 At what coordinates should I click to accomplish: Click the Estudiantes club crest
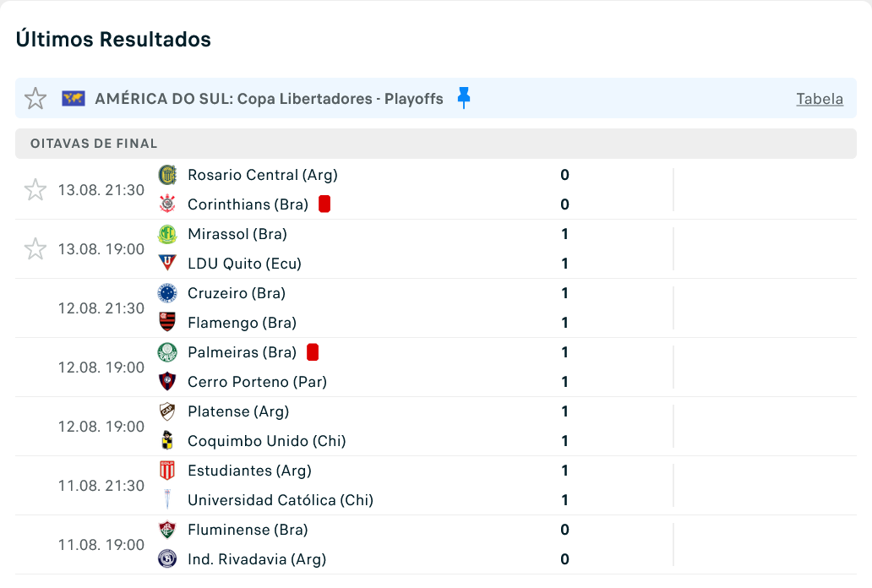click(167, 470)
